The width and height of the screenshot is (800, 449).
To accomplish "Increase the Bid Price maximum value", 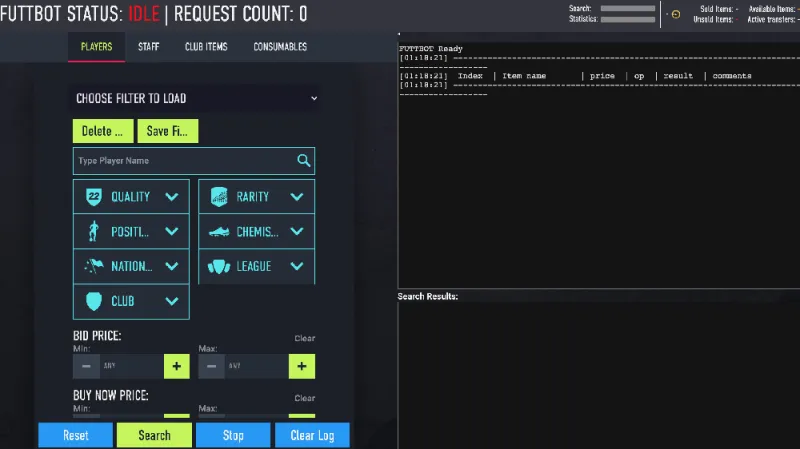I will pyautogui.click(x=302, y=366).
